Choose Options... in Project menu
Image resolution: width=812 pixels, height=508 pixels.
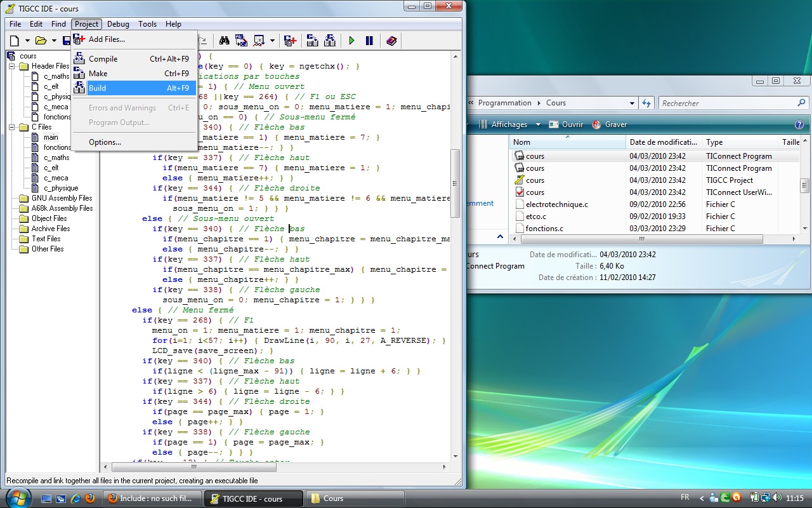point(134,142)
